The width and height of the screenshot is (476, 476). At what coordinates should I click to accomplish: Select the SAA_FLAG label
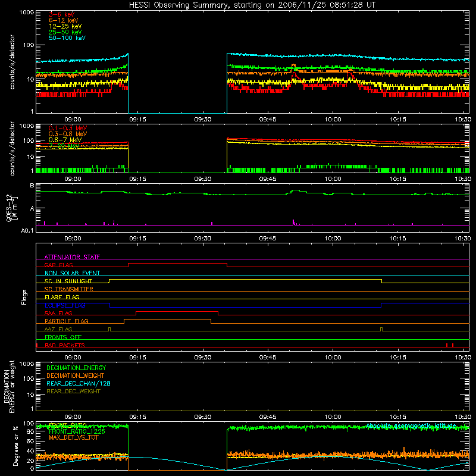[x=58, y=314]
